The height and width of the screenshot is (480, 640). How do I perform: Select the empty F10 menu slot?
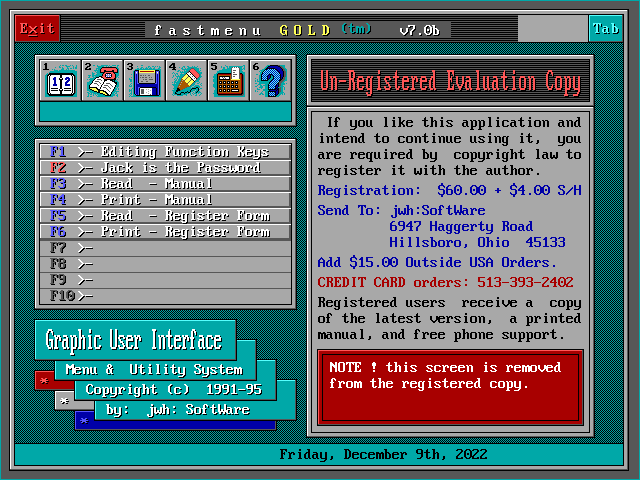coord(165,296)
